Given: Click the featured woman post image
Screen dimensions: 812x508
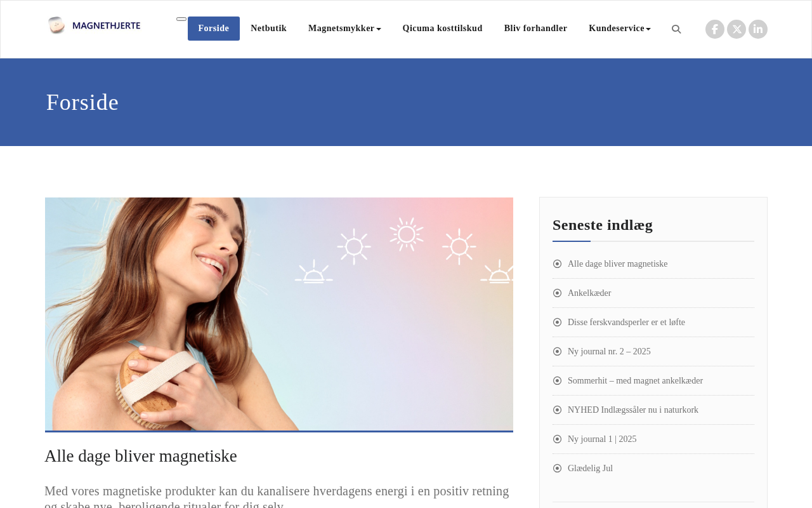Looking at the screenshot, I should pos(279,314).
